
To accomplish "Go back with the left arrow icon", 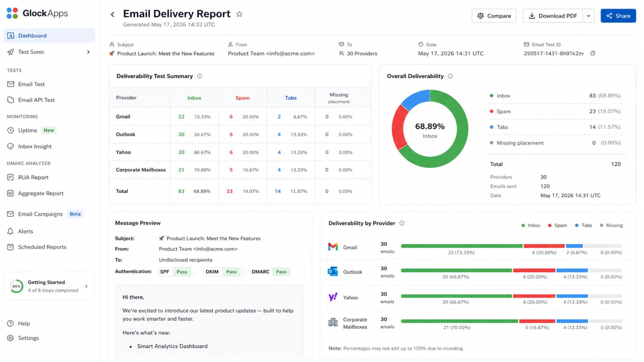I will (x=113, y=14).
